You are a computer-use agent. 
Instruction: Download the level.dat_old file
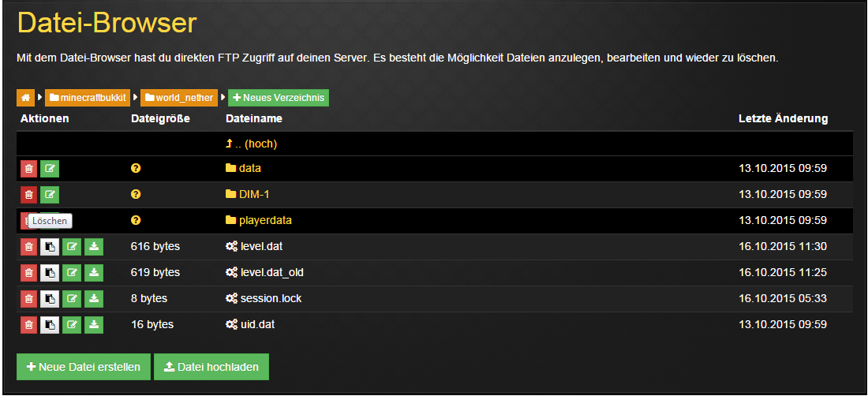pos(94,273)
